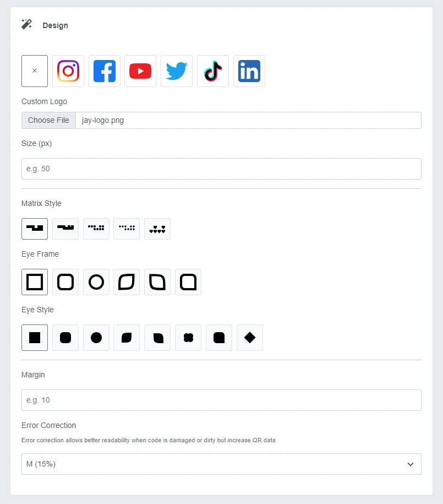Select the no-logo X option
The width and height of the screenshot is (443, 504).
click(x=35, y=71)
